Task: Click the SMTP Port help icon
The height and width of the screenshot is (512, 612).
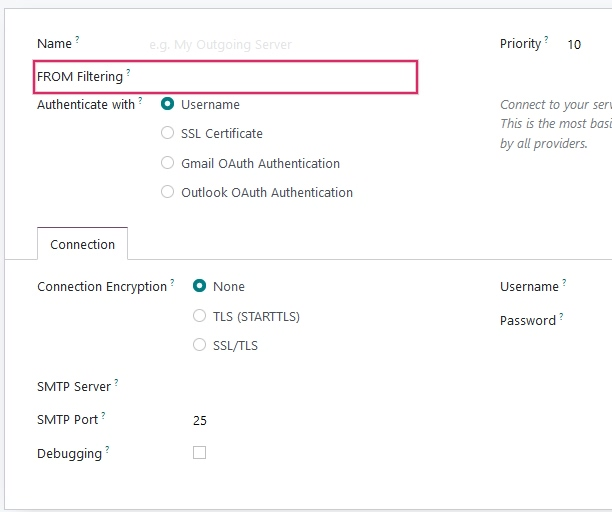Action: (103, 416)
